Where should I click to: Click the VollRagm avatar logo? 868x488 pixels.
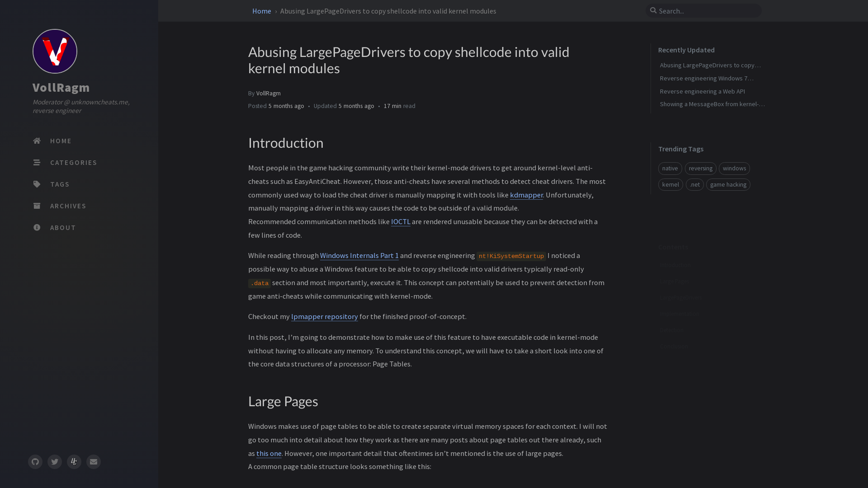point(55,51)
